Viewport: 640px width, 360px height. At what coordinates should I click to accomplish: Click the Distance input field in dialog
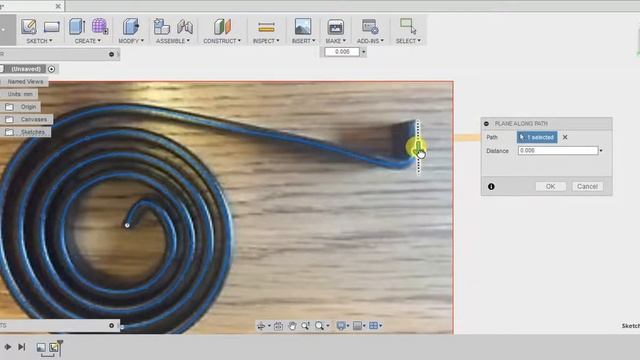tap(558, 151)
